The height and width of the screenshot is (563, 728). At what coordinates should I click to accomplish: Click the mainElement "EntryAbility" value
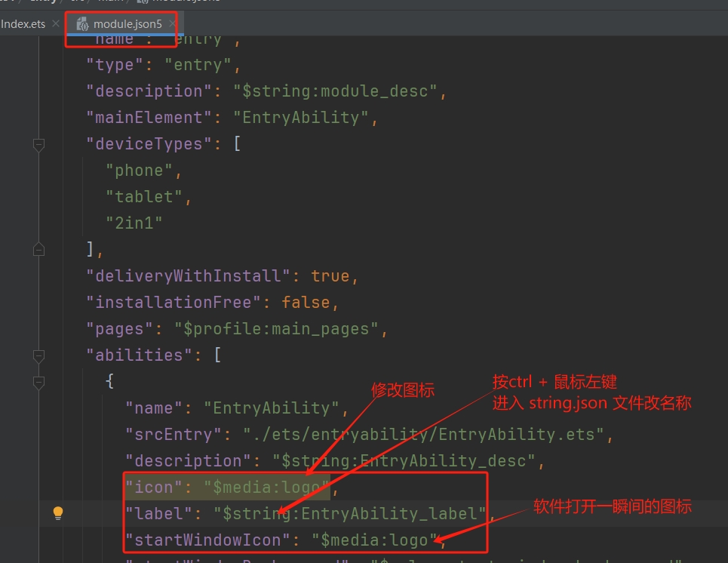click(299, 118)
